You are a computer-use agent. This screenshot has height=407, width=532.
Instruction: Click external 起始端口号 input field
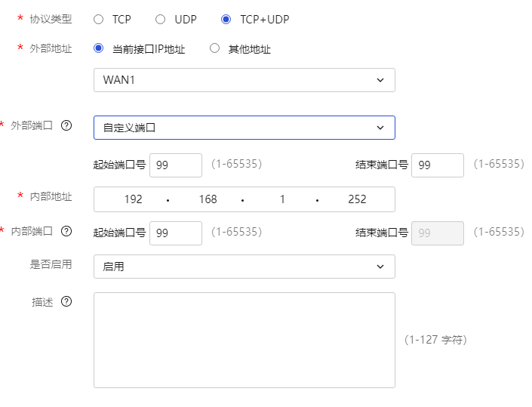pos(176,165)
